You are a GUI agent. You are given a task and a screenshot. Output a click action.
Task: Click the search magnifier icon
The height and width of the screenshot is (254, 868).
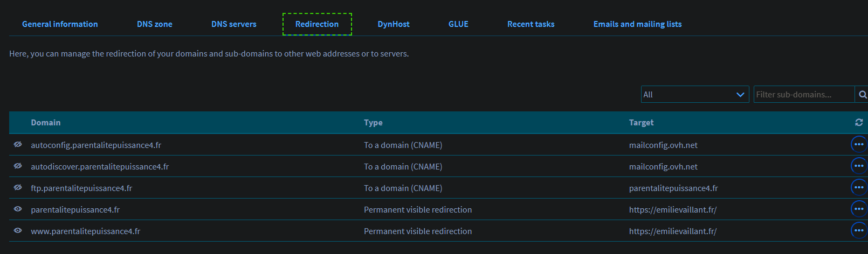coord(862,95)
